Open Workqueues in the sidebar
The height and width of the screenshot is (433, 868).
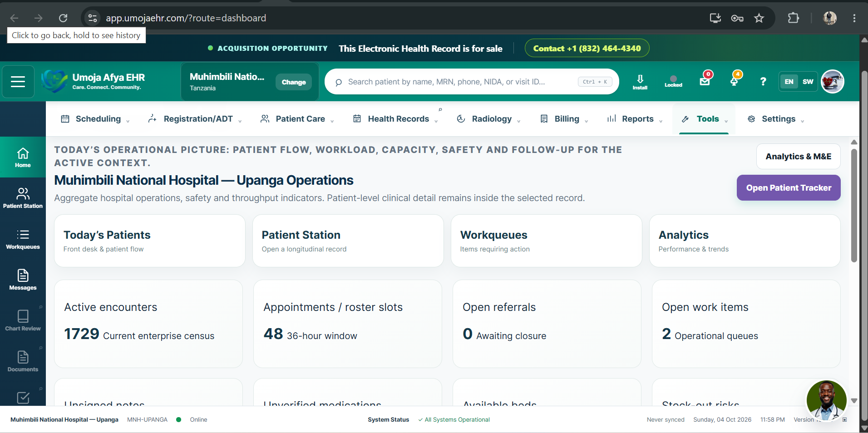pyautogui.click(x=23, y=239)
